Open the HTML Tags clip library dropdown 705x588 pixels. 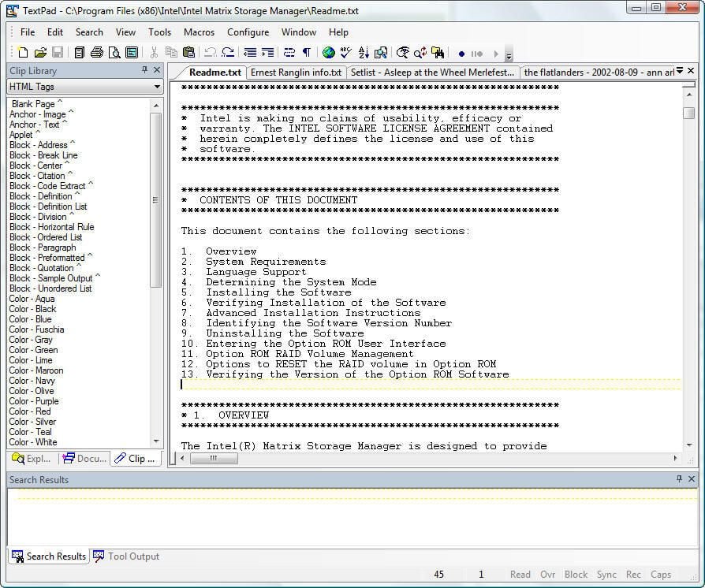157,87
